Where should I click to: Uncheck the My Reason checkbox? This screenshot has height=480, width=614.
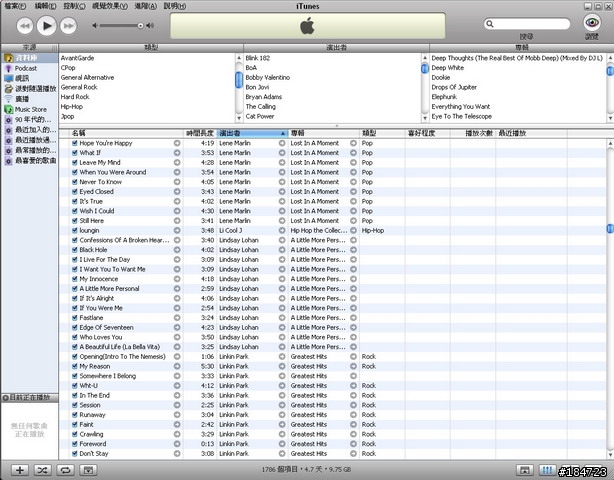point(74,366)
